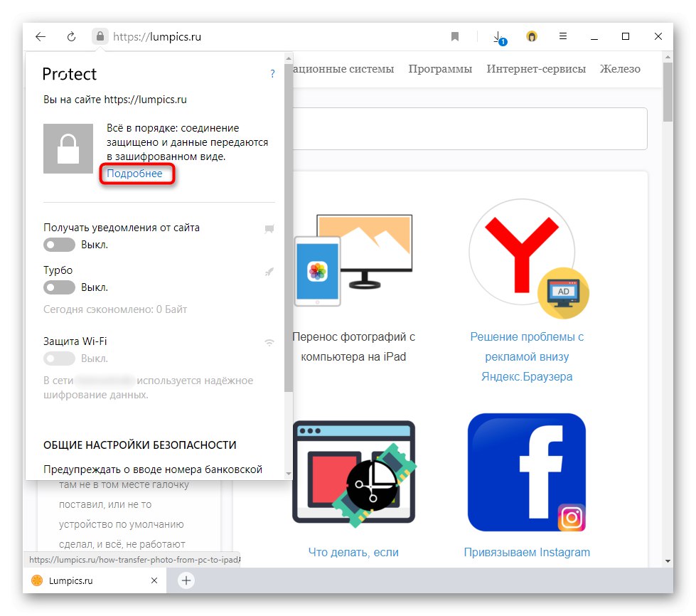Click the ОБЩИЕ НАСТРОЙКИ БЕЗОПАСНОСТИ heading
The height and width of the screenshot is (616, 696).
pos(140,445)
